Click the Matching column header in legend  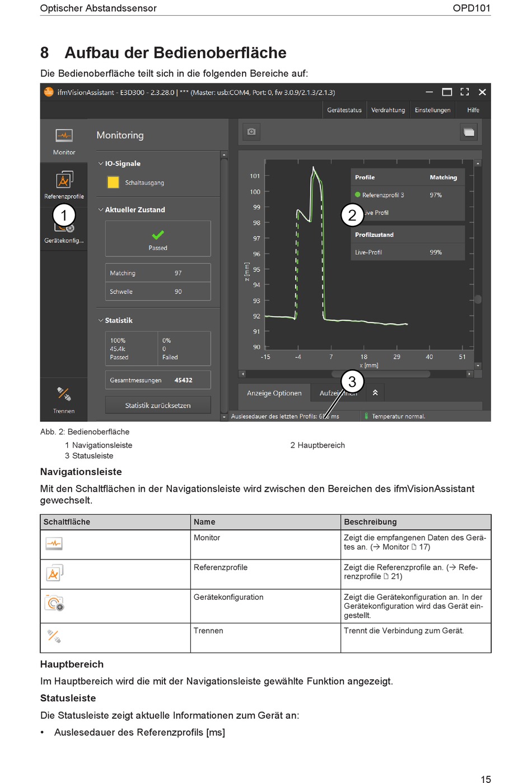443,177
